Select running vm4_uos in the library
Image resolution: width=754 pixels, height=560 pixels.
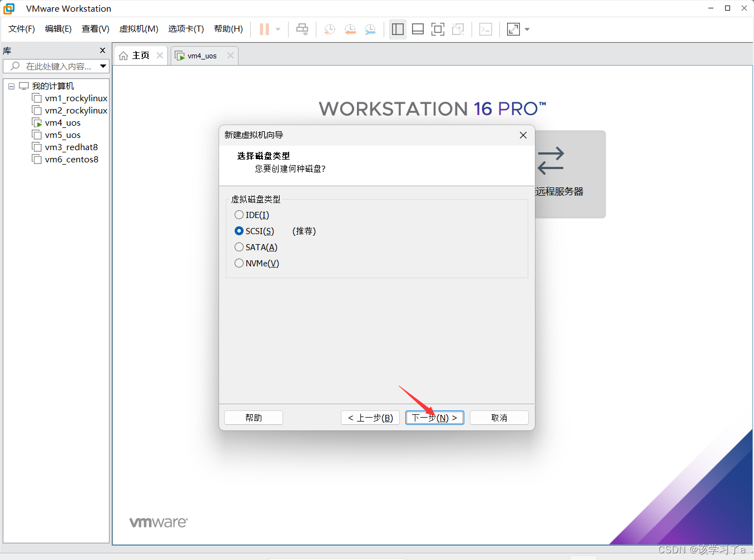pyautogui.click(x=63, y=123)
